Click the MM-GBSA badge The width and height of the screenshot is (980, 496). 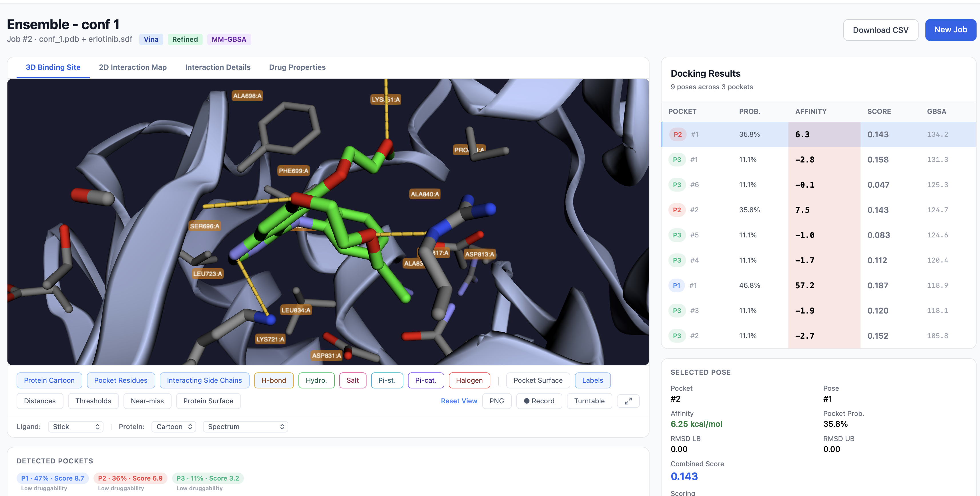229,39
